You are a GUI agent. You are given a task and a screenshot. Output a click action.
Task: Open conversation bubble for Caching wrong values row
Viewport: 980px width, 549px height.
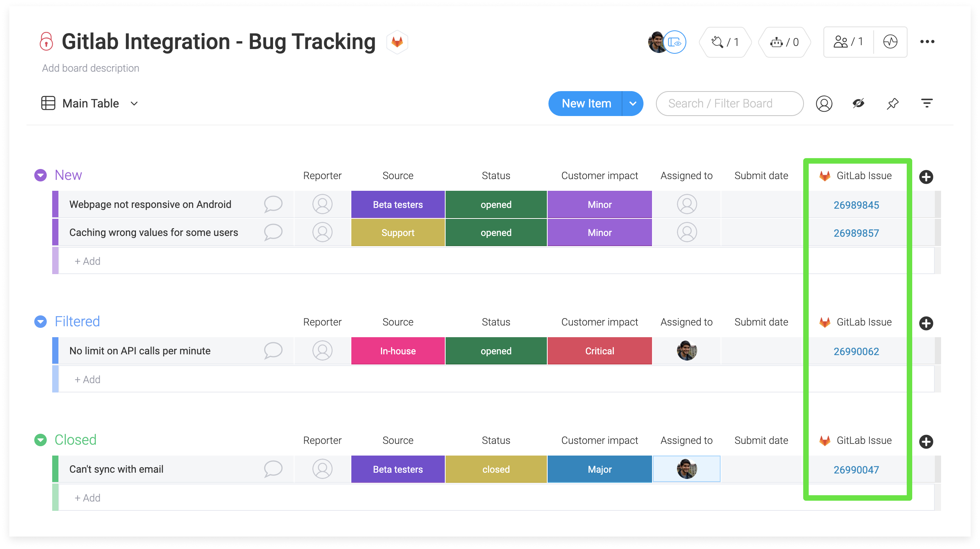pyautogui.click(x=273, y=232)
